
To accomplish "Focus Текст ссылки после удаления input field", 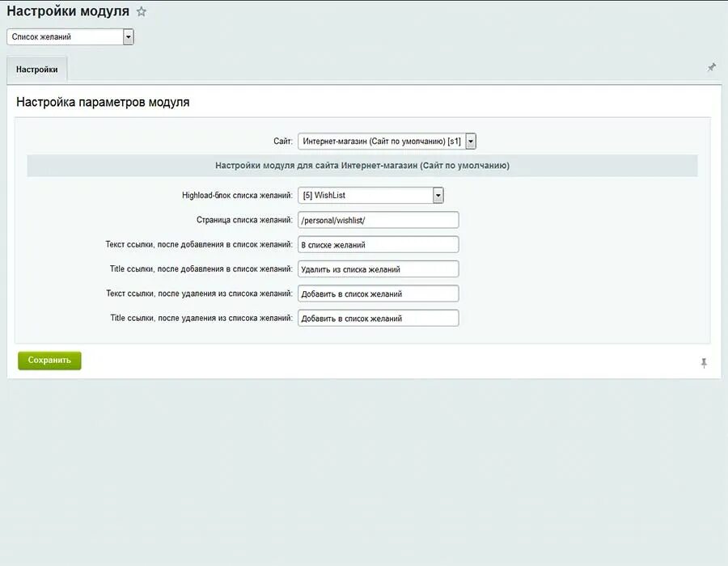I will 379,294.
